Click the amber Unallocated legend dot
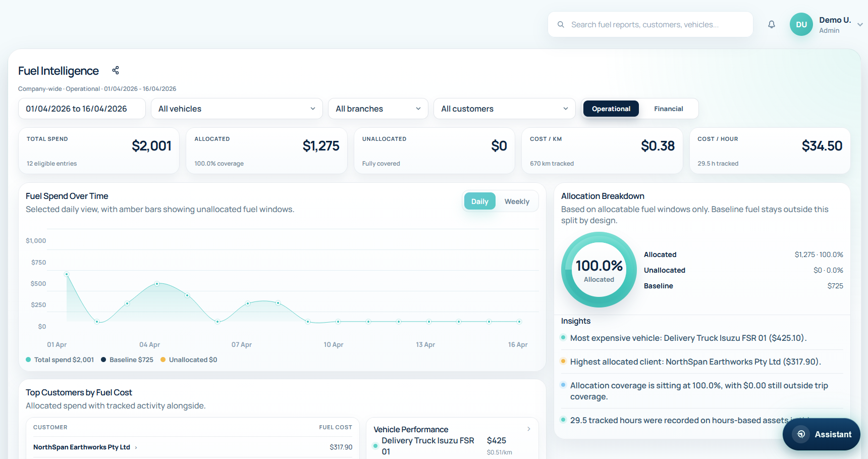868x459 pixels. coord(162,360)
